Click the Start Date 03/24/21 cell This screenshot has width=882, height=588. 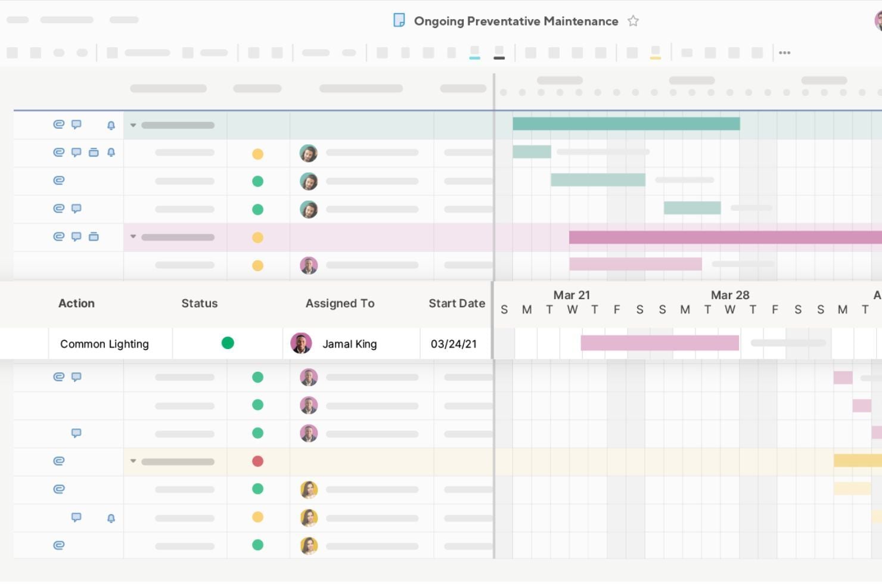pyautogui.click(x=455, y=343)
